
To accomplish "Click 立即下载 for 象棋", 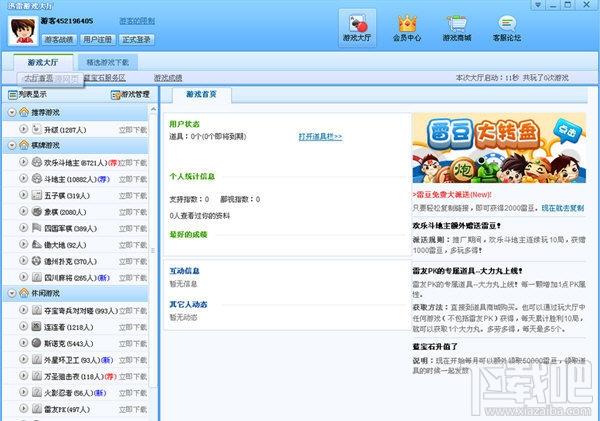I will pyautogui.click(x=133, y=212).
